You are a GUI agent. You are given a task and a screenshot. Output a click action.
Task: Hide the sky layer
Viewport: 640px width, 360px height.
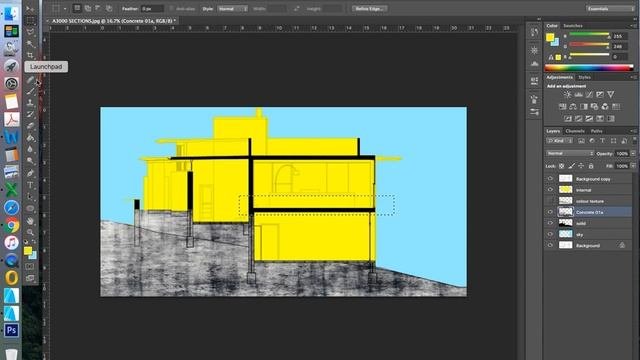click(550, 234)
